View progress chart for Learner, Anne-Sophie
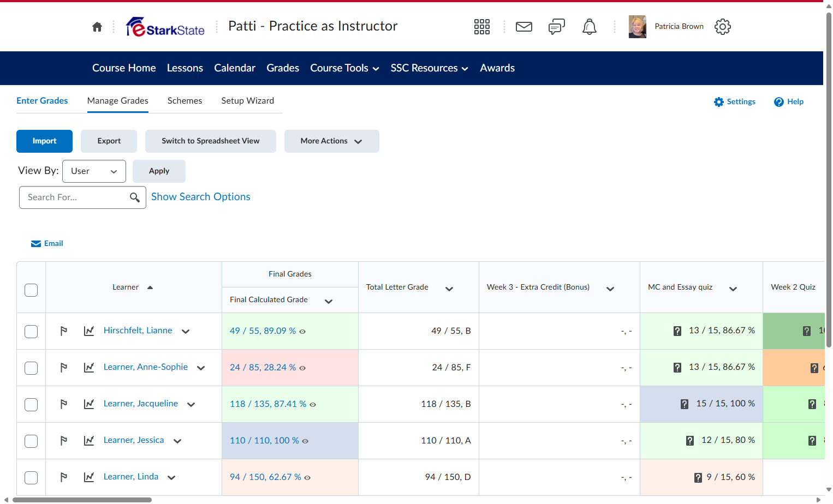Viewport: 833px width, 504px height. 89,368
